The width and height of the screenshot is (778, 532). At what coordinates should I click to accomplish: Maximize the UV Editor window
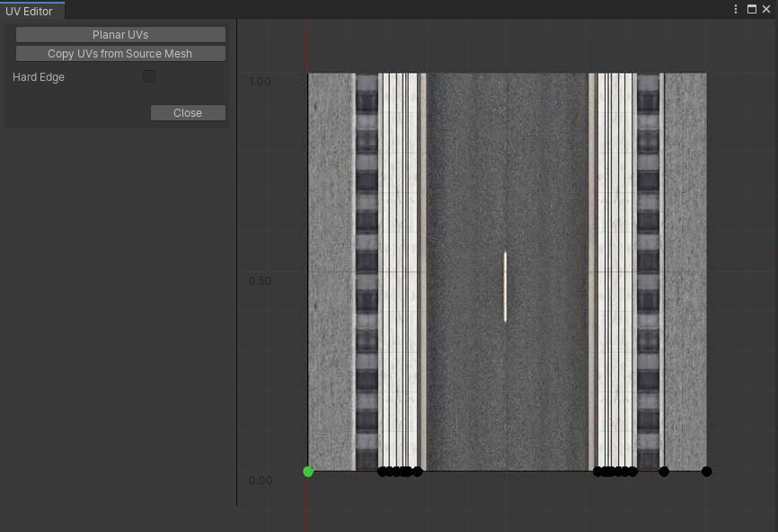[752, 9]
